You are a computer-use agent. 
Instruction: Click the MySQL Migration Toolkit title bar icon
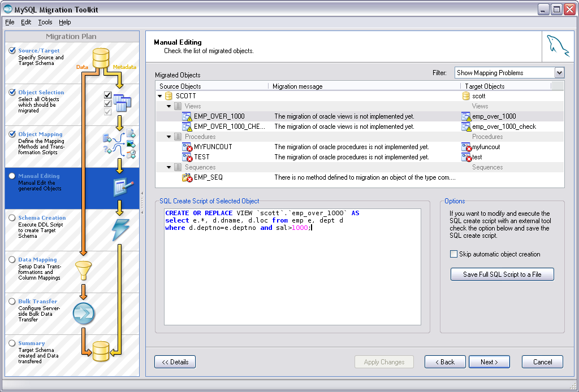coord(8,8)
